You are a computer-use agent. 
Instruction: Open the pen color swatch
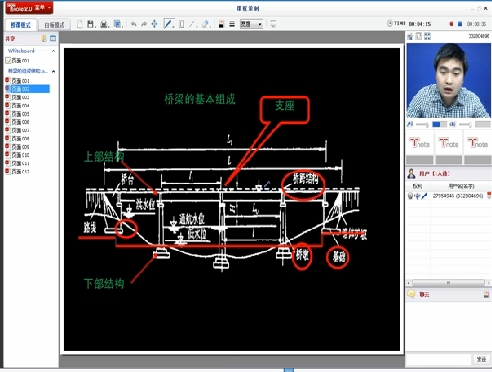[x=221, y=24]
